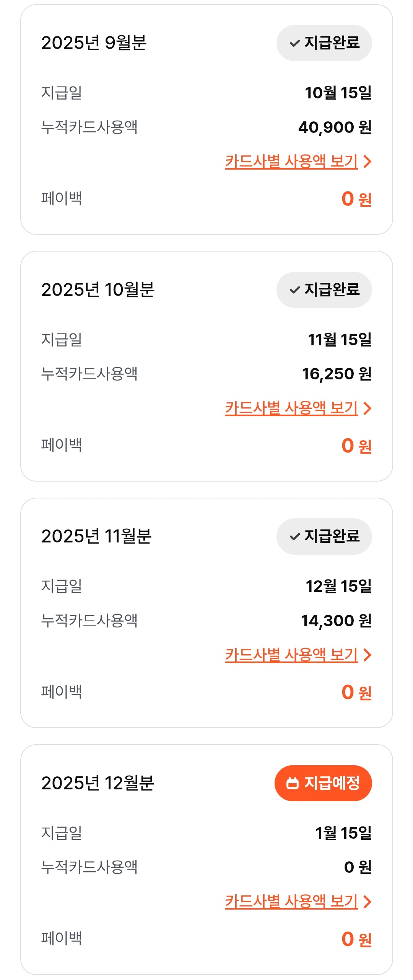Click the 40,900 원 cumulative usage amount
The width and height of the screenshot is (413, 980).
tap(335, 127)
